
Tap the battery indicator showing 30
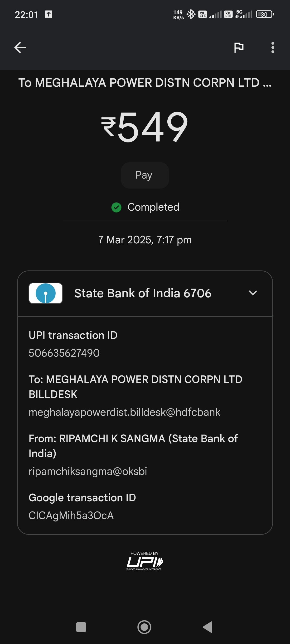pyautogui.click(x=265, y=14)
